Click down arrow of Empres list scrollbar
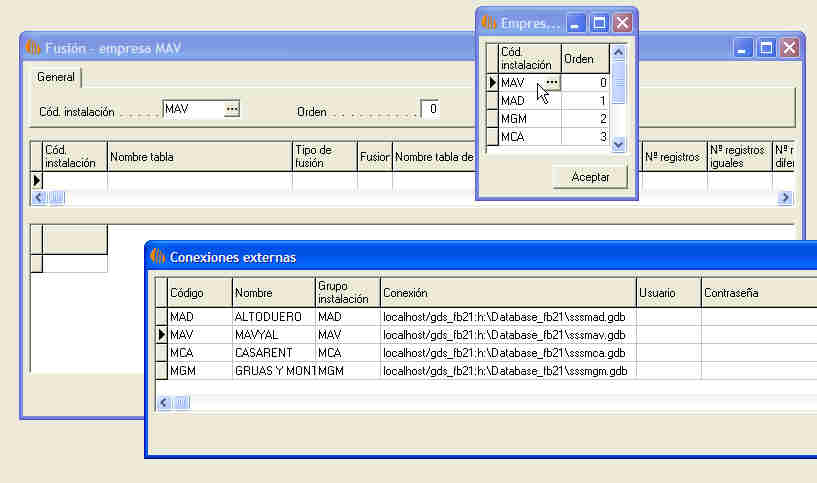Image resolution: width=817 pixels, height=483 pixels. point(618,144)
